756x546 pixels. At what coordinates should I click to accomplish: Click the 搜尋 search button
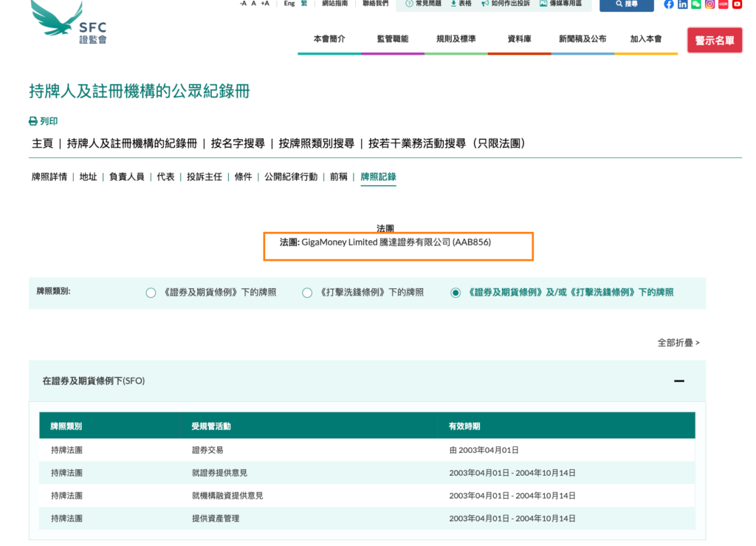626,4
